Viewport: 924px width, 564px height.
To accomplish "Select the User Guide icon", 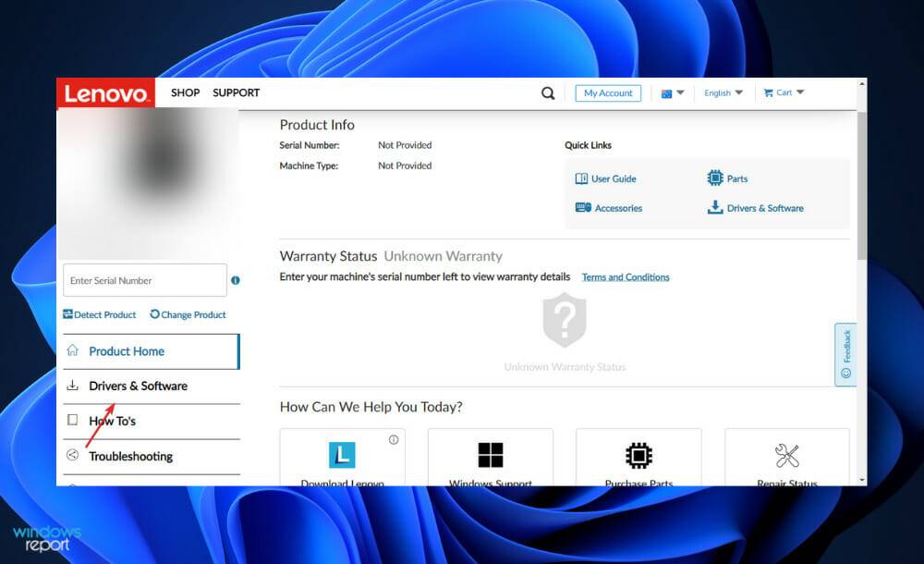I will 587,178.
